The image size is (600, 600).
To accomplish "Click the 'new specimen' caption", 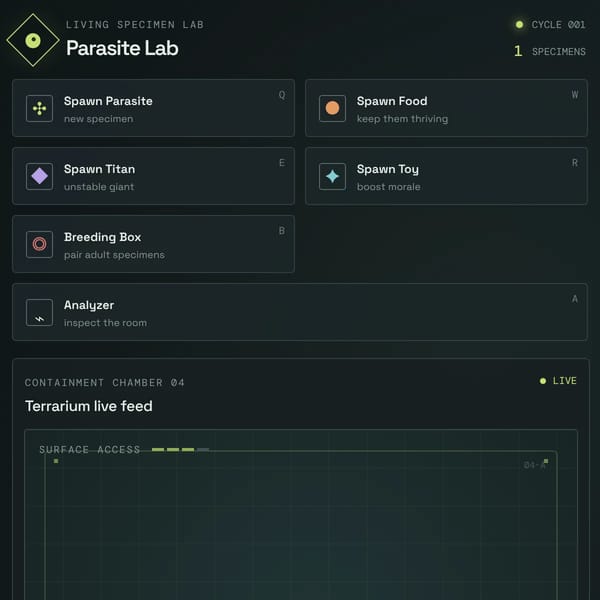I will click(99, 119).
